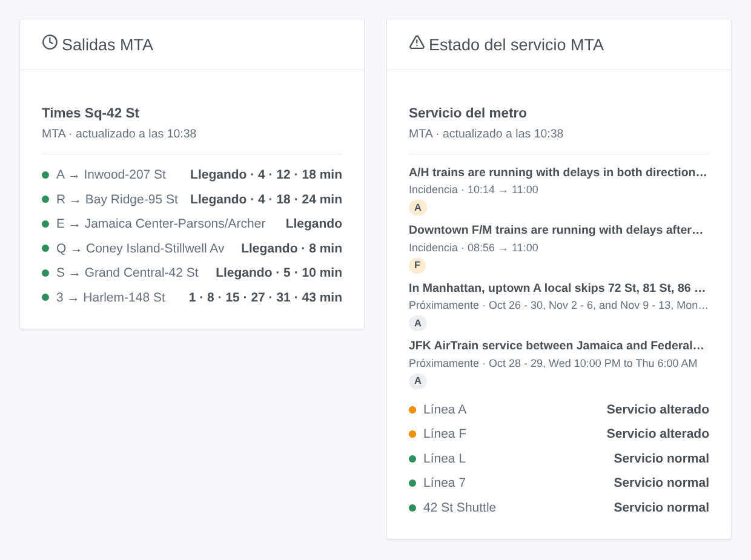
Task: Click the orange status dot next to Línea F
Action: [412, 434]
